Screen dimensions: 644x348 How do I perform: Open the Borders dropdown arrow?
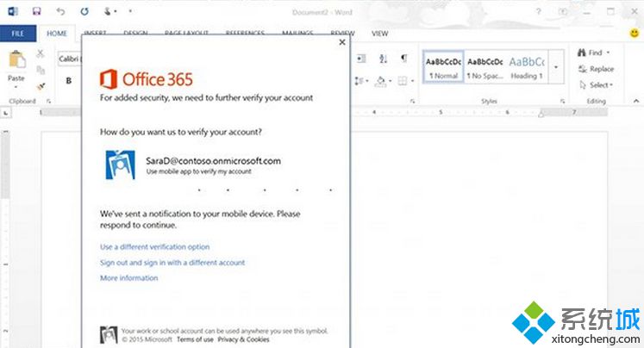(412, 81)
